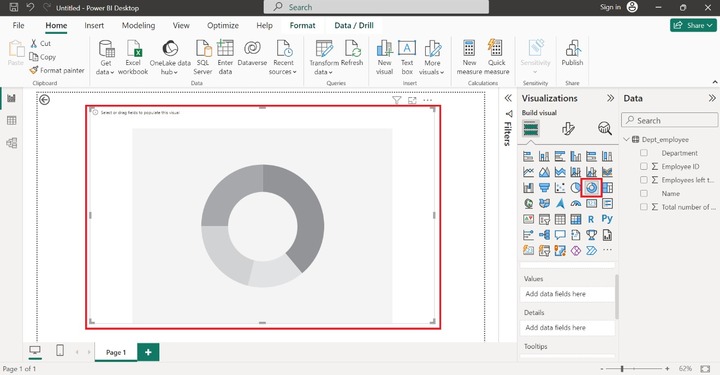Switch to the Insert ribbon tab
The height and width of the screenshot is (375, 720).
point(94,26)
